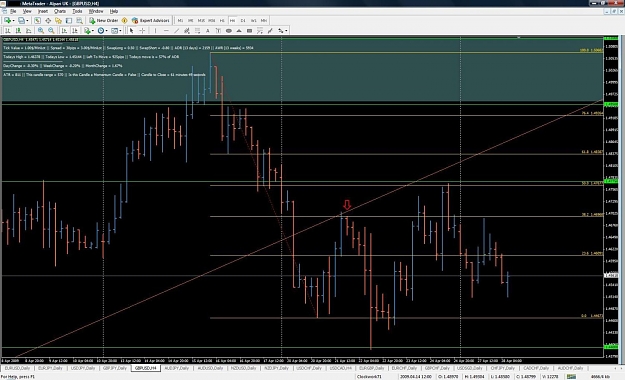Click the New Order button
Image resolution: width=625 pixels, height=380 pixels.
coord(103,20)
